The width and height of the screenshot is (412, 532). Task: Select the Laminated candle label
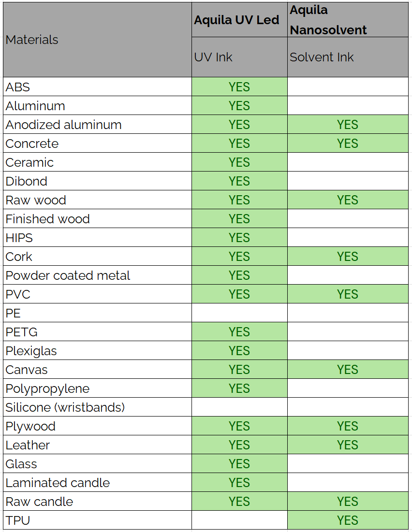pos(58,483)
